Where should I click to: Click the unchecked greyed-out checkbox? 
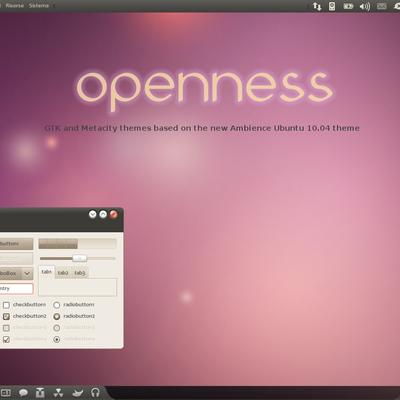click(x=6, y=328)
